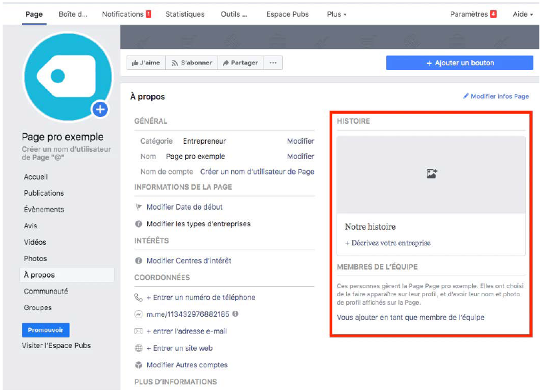544x392 pixels.
Task: Open the Outils ... tab
Action: point(234,14)
